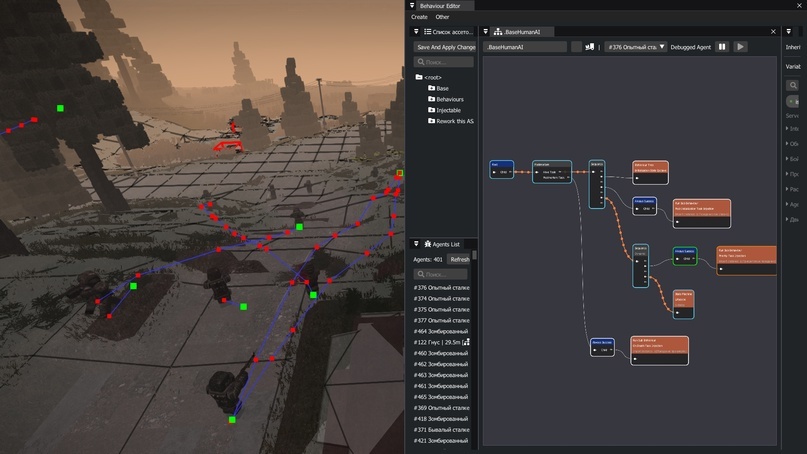Viewport: 807px width, 454px height.
Task: Select the Root node in graph
Action: tap(501, 169)
